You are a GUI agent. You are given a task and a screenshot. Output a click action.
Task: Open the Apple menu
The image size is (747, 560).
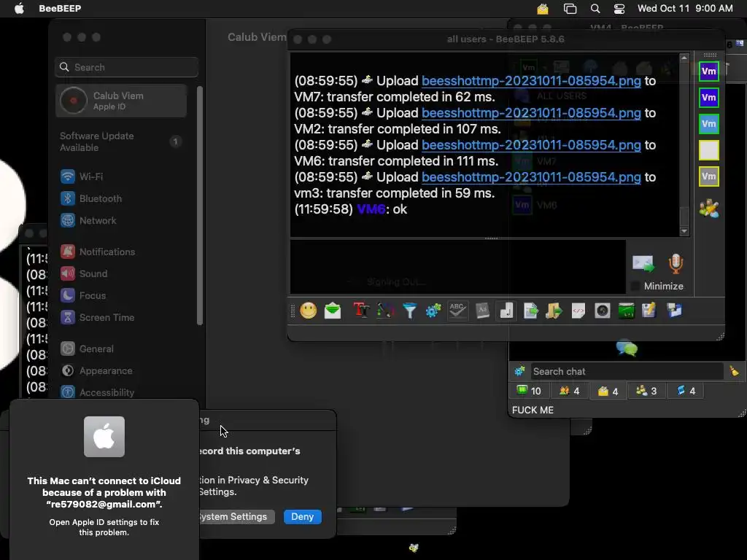(x=19, y=9)
